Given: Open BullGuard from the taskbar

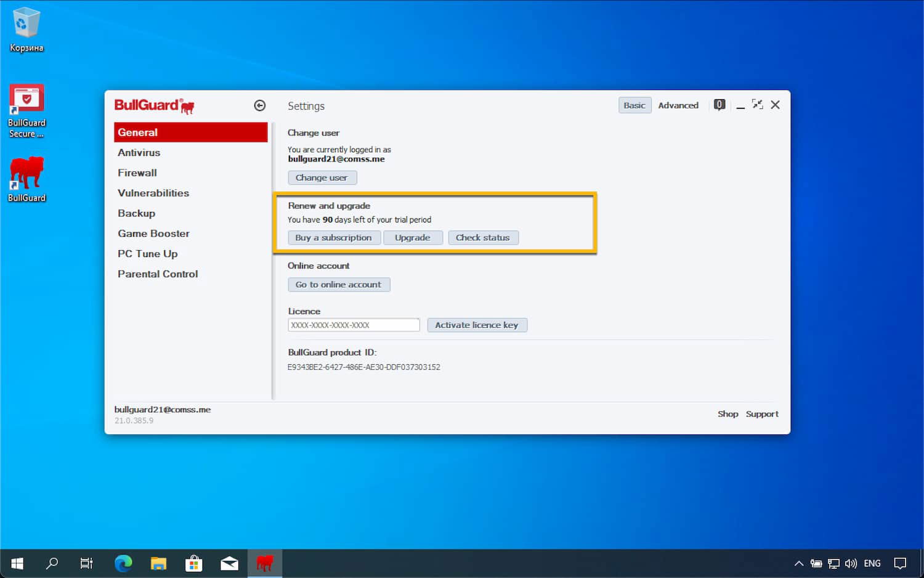Looking at the screenshot, I should [265, 563].
